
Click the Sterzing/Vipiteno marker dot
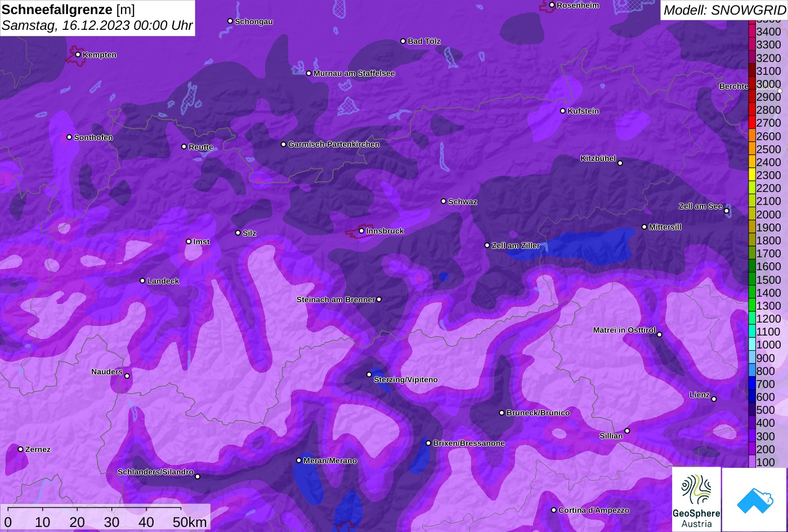(369, 374)
